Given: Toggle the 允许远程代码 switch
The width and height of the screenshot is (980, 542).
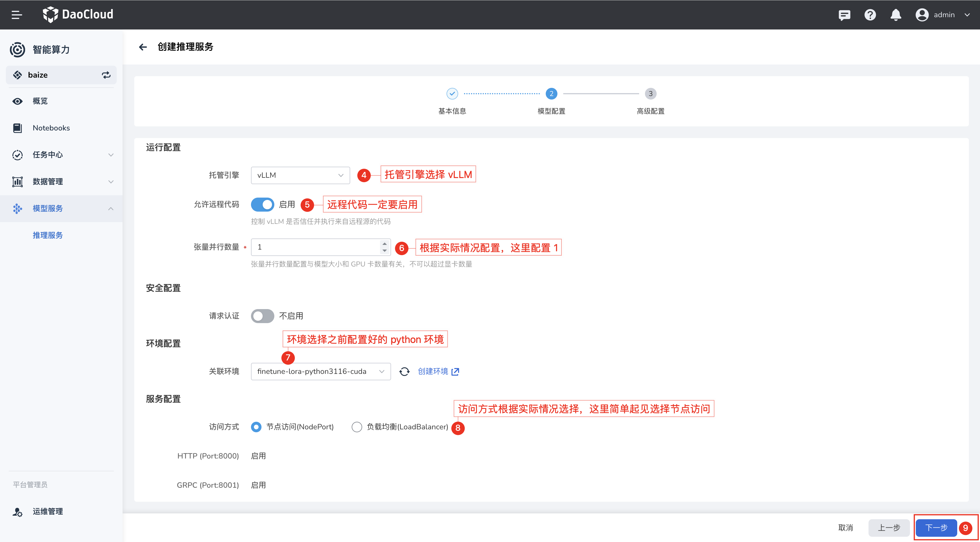Looking at the screenshot, I should 262,205.
